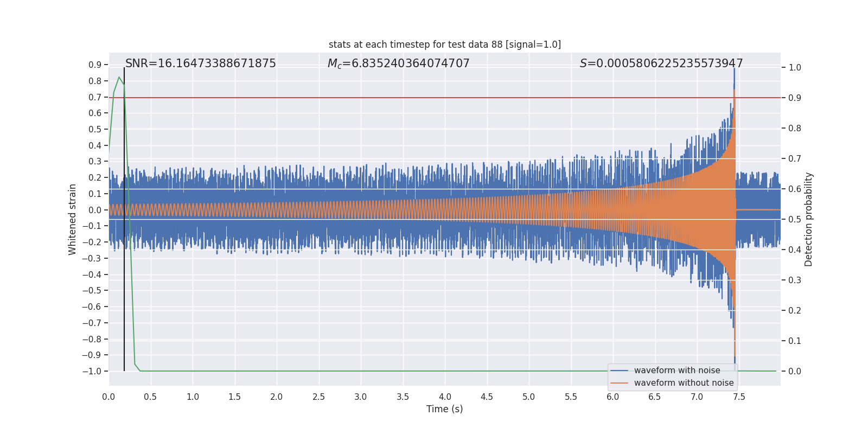The height and width of the screenshot is (434, 868).
Task: Select the 'waveform without noise' legend label
Action: 684,383
